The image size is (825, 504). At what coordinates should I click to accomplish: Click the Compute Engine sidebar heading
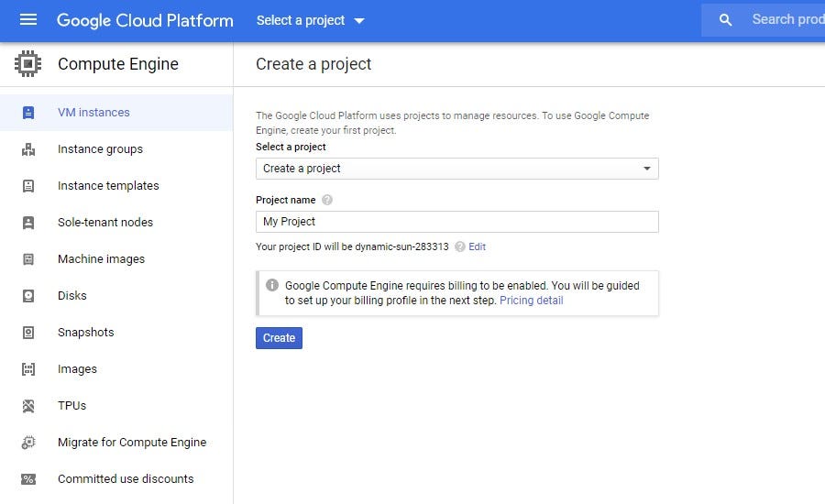pyautogui.click(x=118, y=63)
